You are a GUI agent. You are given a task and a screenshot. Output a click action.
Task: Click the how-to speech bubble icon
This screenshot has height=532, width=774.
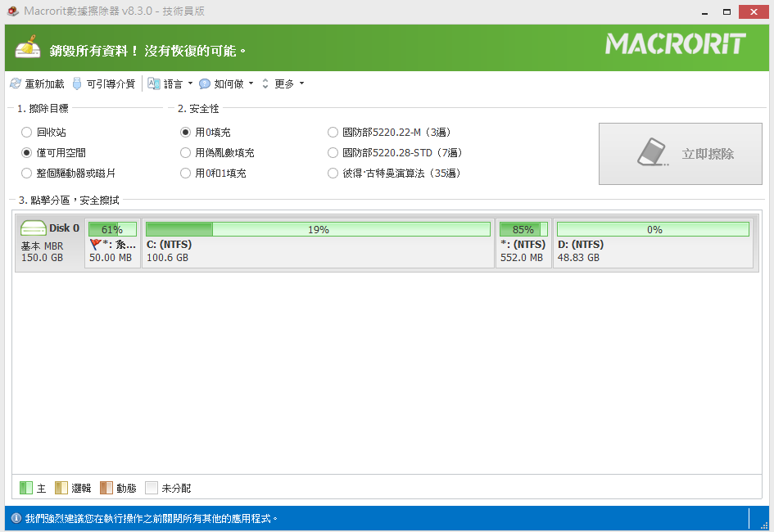point(205,84)
